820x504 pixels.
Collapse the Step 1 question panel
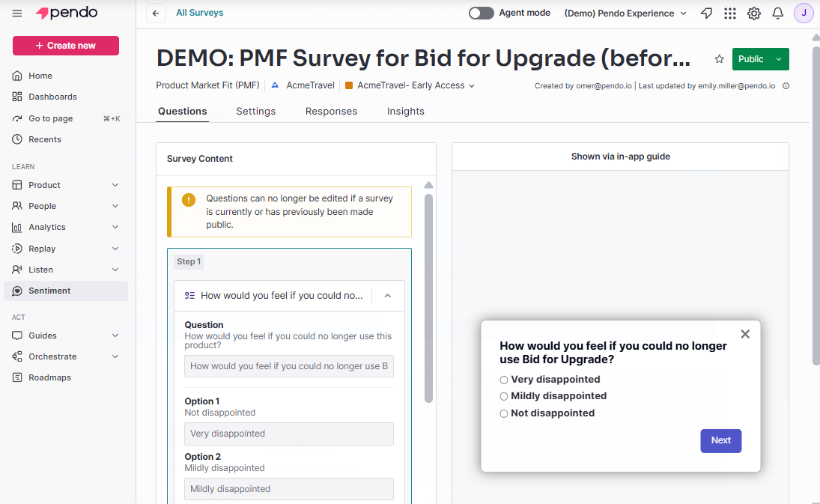click(x=387, y=296)
